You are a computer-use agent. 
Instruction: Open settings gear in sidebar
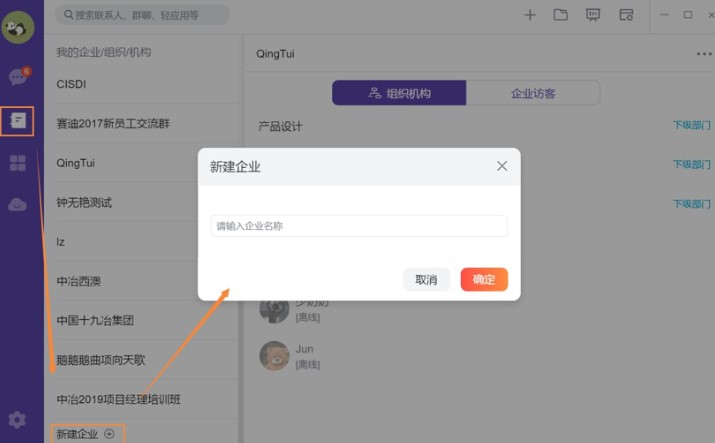(x=17, y=420)
